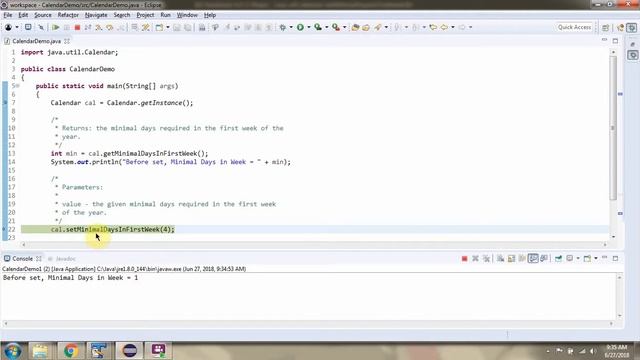The image size is (640, 360).
Task: Maximize the editor area
Action: [616, 41]
